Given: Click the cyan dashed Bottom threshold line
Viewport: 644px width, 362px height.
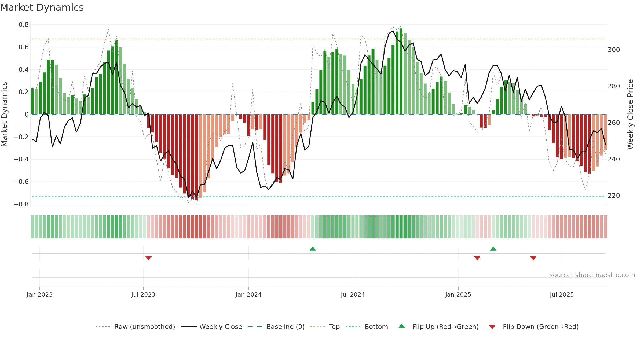Looking at the screenshot, I should click(x=318, y=197).
